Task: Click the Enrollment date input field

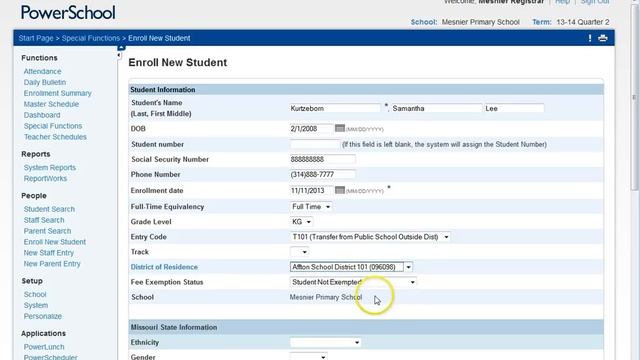Action: 311,191
